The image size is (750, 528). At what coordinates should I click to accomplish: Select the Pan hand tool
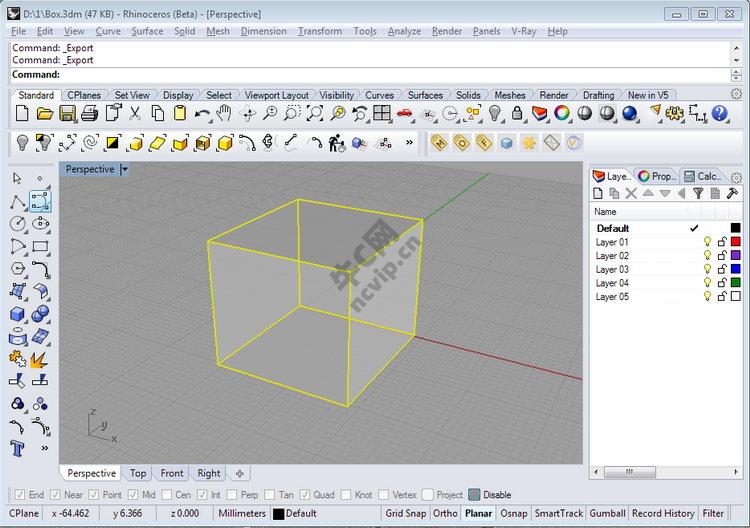tap(224, 114)
